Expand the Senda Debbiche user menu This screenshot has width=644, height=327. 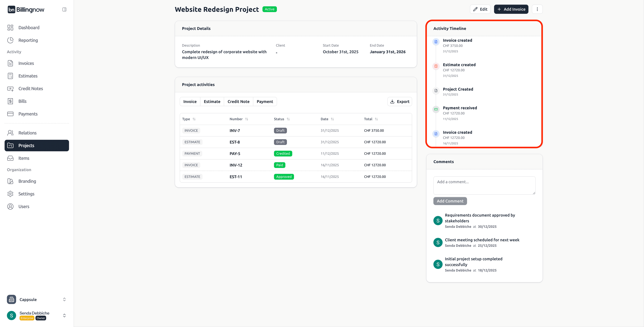[64, 315]
